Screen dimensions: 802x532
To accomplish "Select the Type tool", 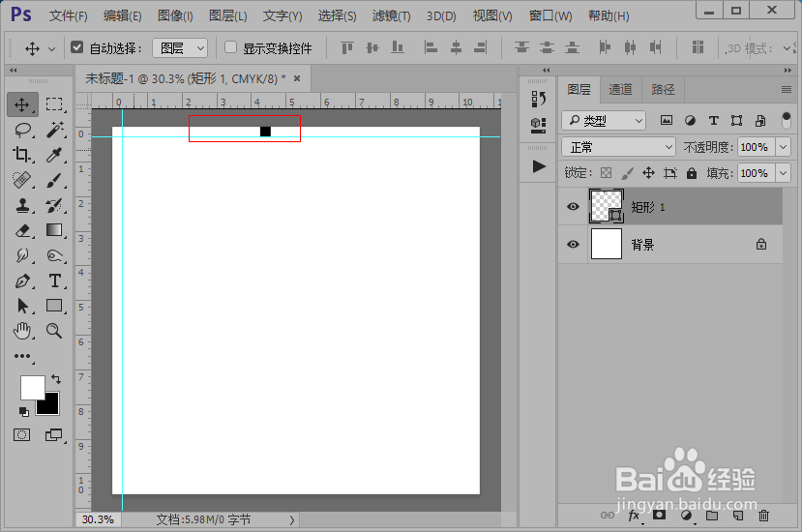I will 55,281.
